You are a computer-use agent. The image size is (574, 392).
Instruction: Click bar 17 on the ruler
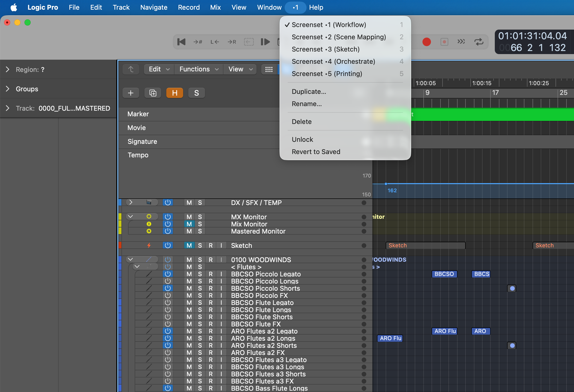pyautogui.click(x=495, y=93)
